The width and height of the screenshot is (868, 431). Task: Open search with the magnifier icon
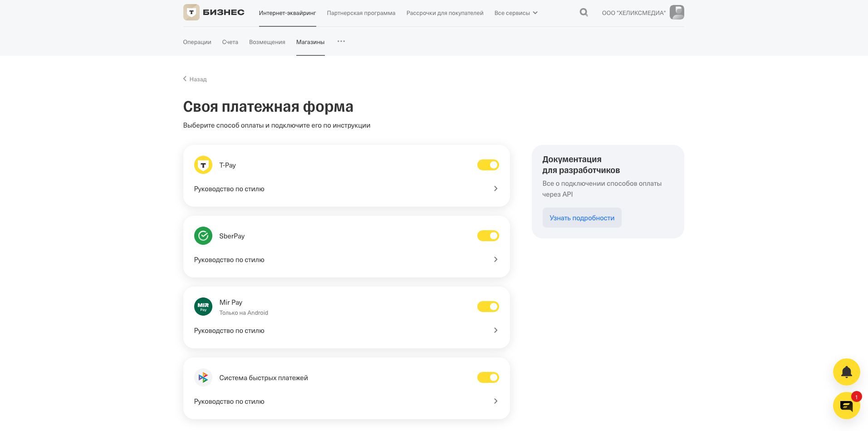coord(584,13)
